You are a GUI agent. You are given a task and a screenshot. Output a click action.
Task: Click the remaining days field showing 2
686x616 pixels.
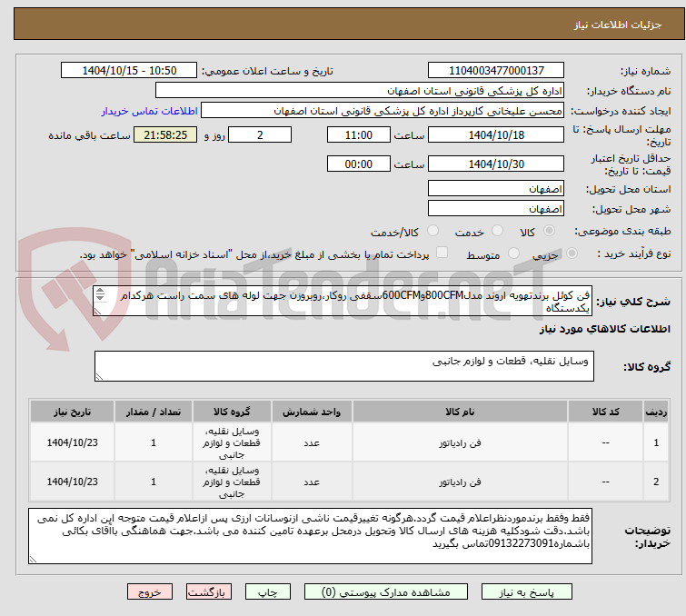pos(260,134)
